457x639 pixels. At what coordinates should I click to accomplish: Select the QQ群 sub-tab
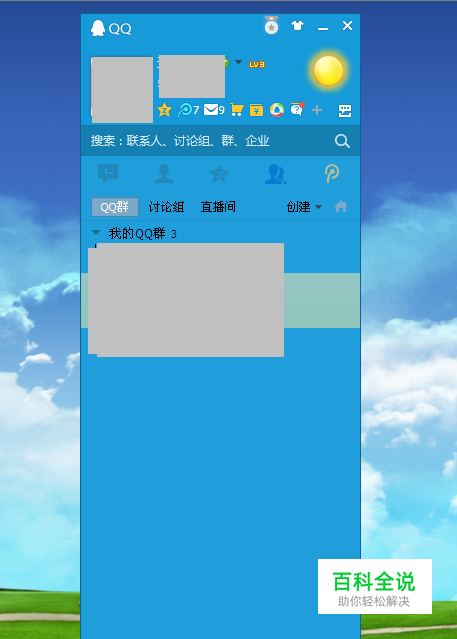point(115,207)
